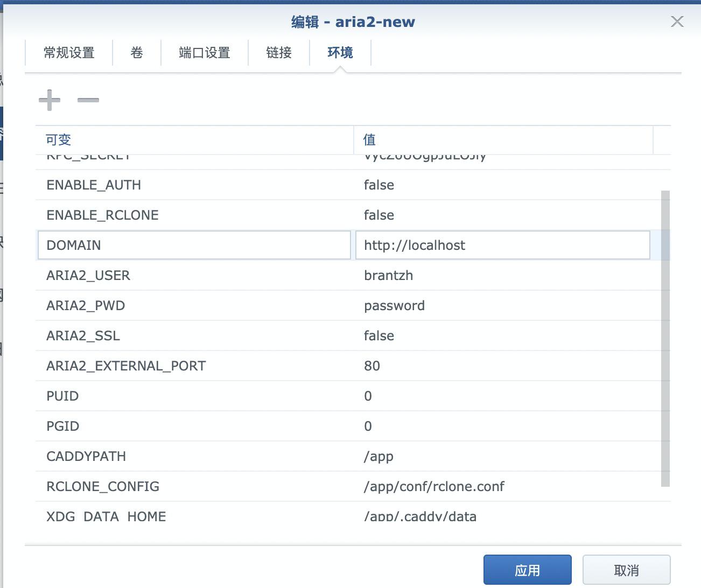Click the plus icon to add variable
The width and height of the screenshot is (701, 588).
(50, 100)
